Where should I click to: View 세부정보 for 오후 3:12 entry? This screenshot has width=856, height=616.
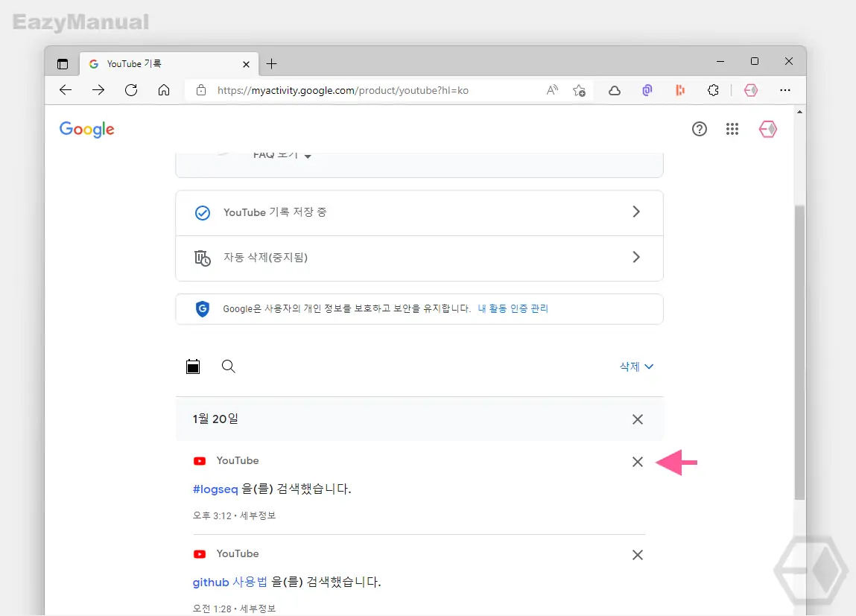click(259, 515)
